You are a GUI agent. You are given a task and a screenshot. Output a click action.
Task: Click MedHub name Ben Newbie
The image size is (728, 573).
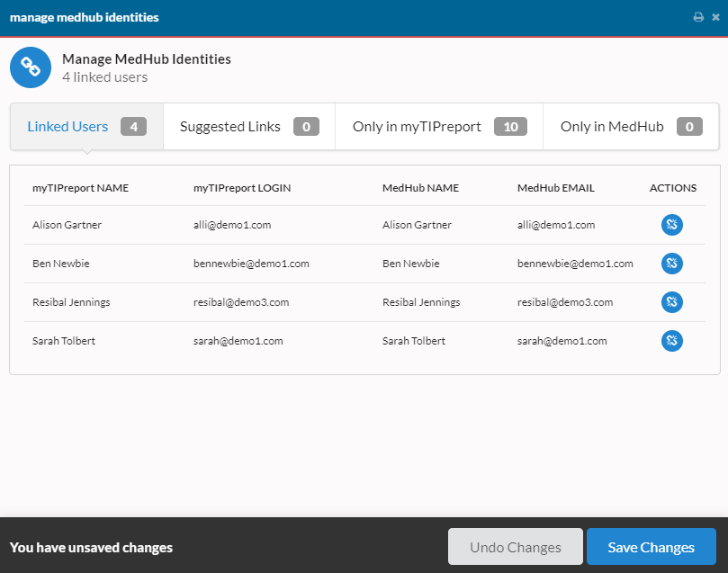tap(411, 264)
